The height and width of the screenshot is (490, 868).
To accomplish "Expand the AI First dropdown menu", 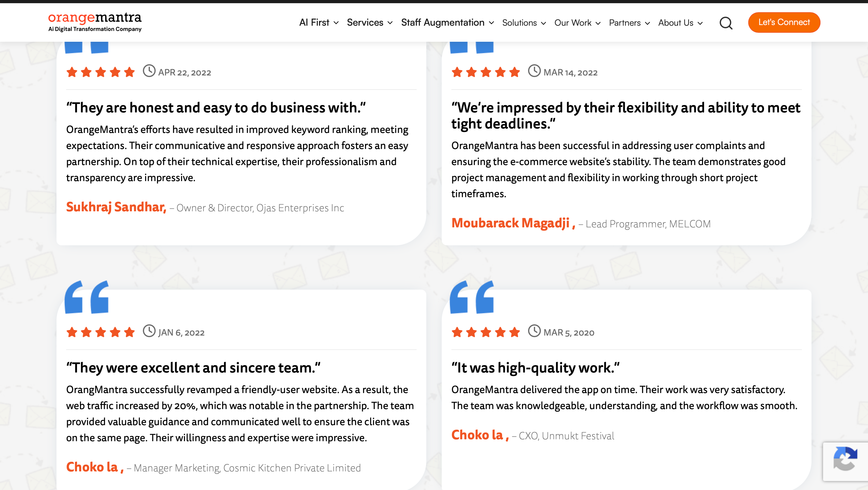I will 319,22.
